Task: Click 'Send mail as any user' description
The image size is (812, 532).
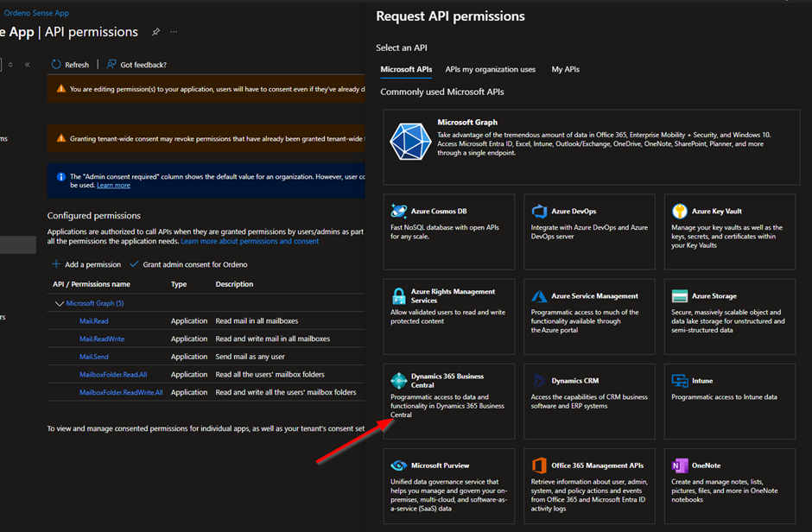Action: tap(251, 357)
